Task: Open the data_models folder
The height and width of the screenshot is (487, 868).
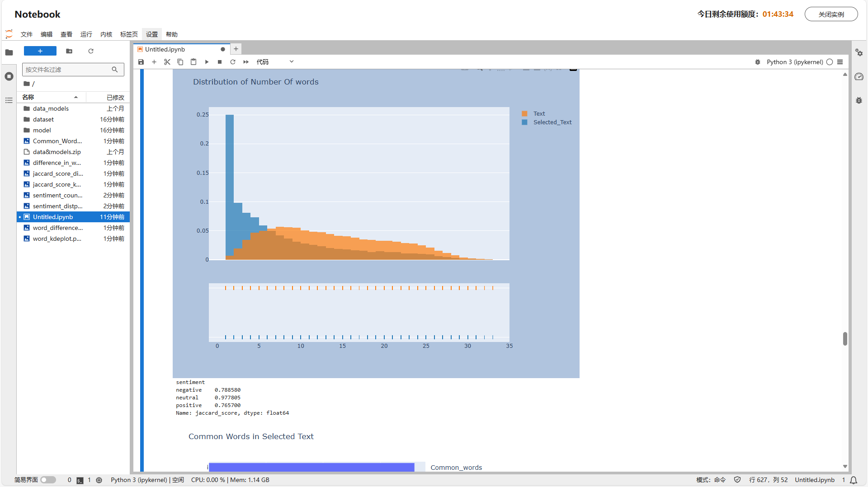Action: (73, 108)
